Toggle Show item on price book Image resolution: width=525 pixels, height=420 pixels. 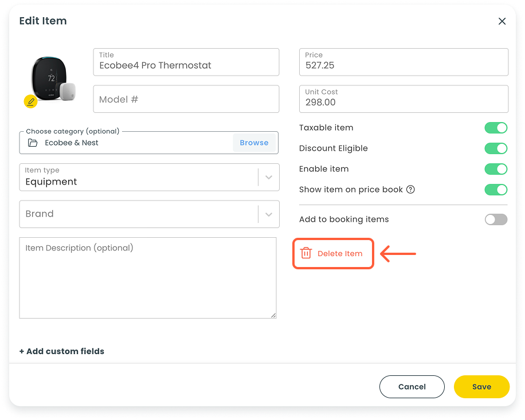pyautogui.click(x=496, y=190)
